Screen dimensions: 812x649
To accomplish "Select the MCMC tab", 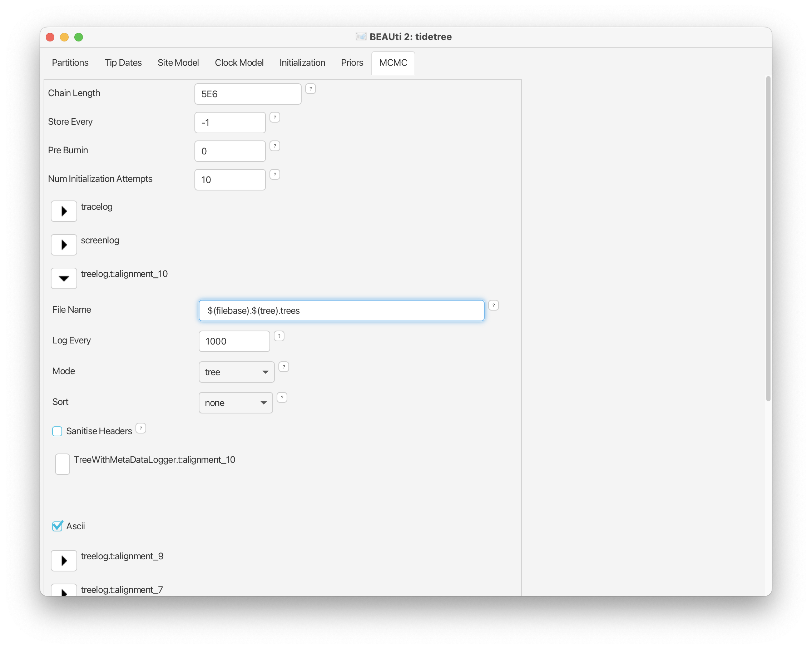I will [x=393, y=63].
